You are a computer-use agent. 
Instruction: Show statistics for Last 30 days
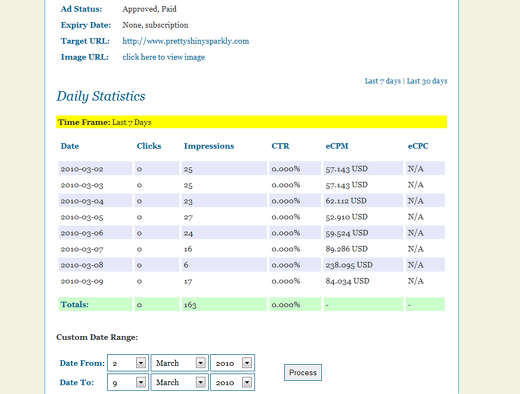click(427, 81)
